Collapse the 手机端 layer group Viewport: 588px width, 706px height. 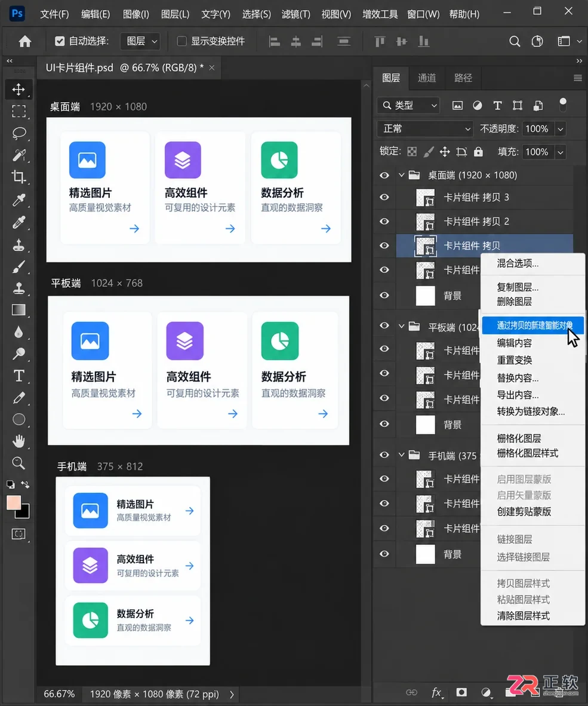pos(401,455)
